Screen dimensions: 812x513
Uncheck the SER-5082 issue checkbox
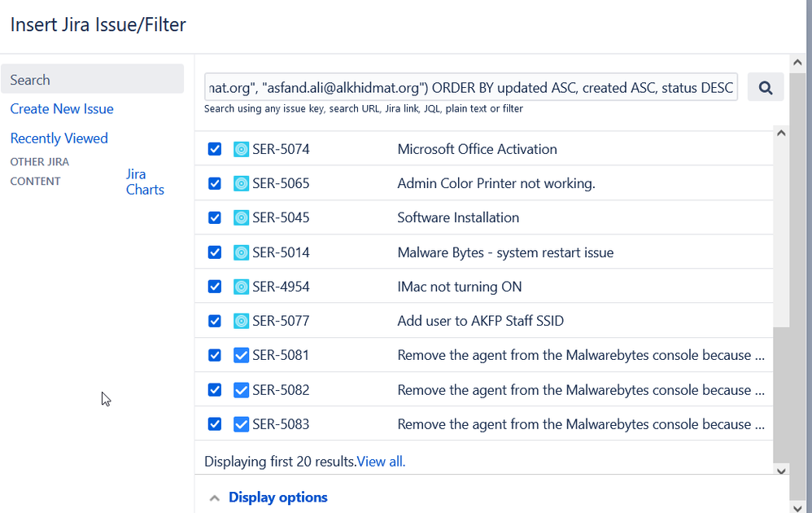coord(215,390)
